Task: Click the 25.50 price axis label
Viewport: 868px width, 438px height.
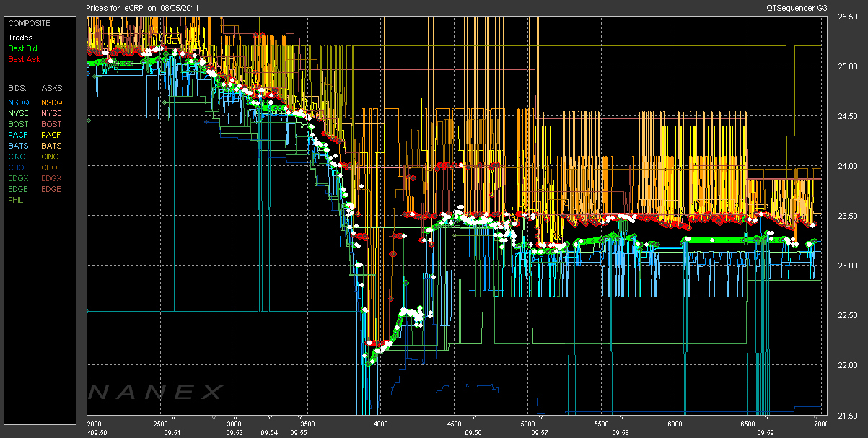Action: (x=847, y=17)
